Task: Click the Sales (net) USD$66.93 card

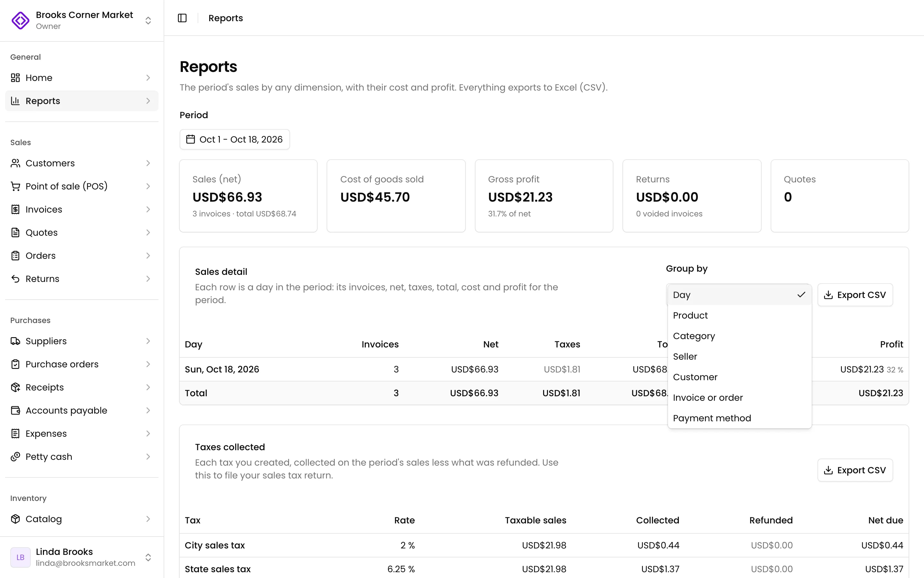Action: coord(248,196)
